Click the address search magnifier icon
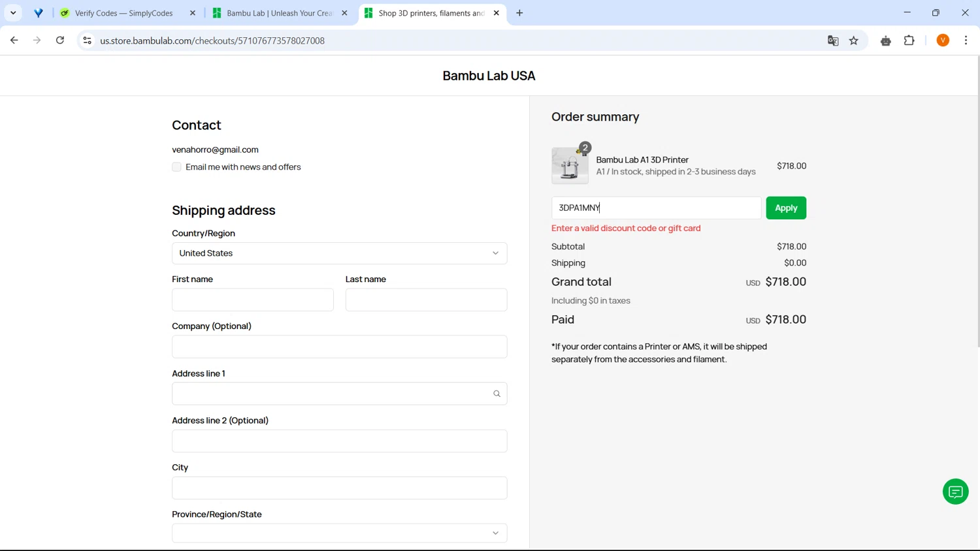Viewport: 980px width, 551px height. pyautogui.click(x=497, y=394)
